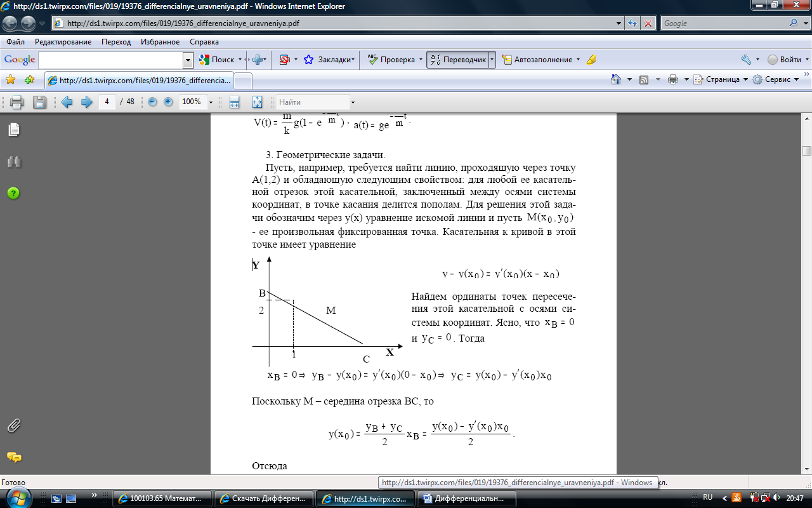Open the Файл menu

(16, 42)
